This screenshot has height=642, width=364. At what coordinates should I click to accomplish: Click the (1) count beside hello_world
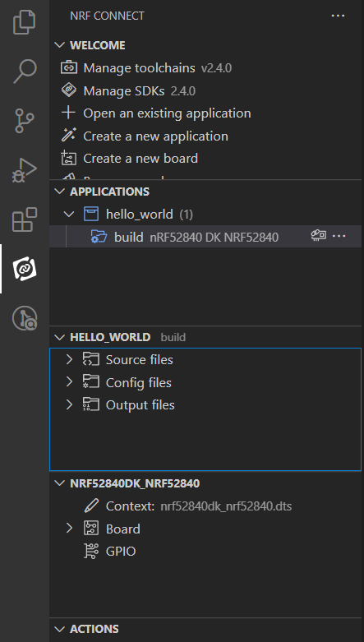(x=186, y=214)
